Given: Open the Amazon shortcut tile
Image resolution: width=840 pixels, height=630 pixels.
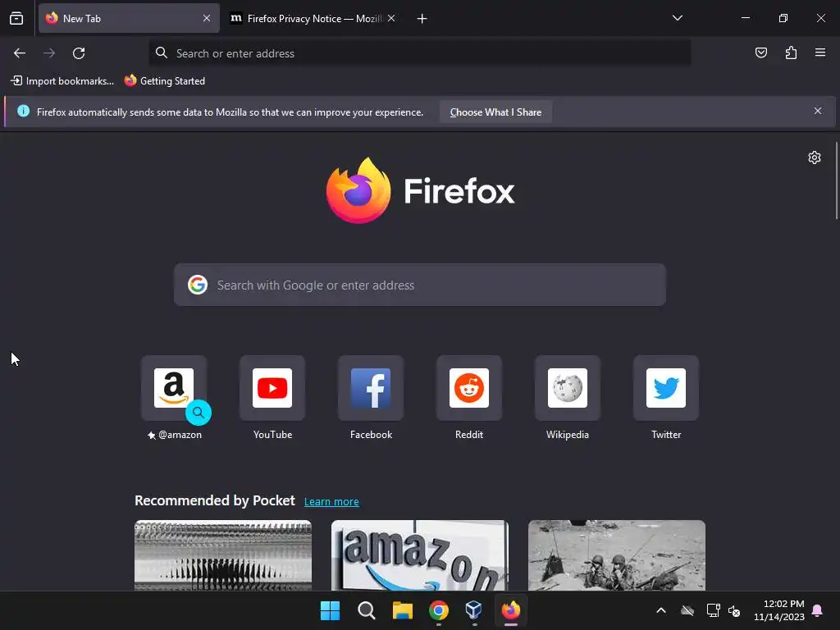Looking at the screenshot, I should tap(174, 388).
